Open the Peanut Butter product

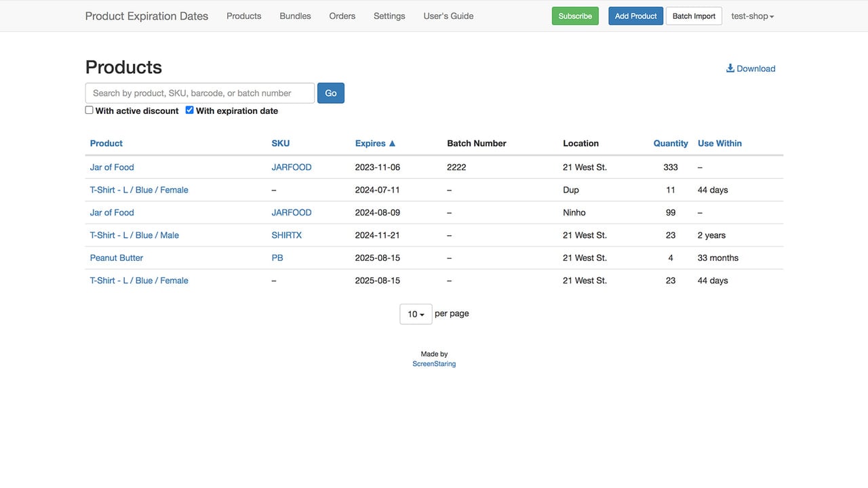click(117, 258)
